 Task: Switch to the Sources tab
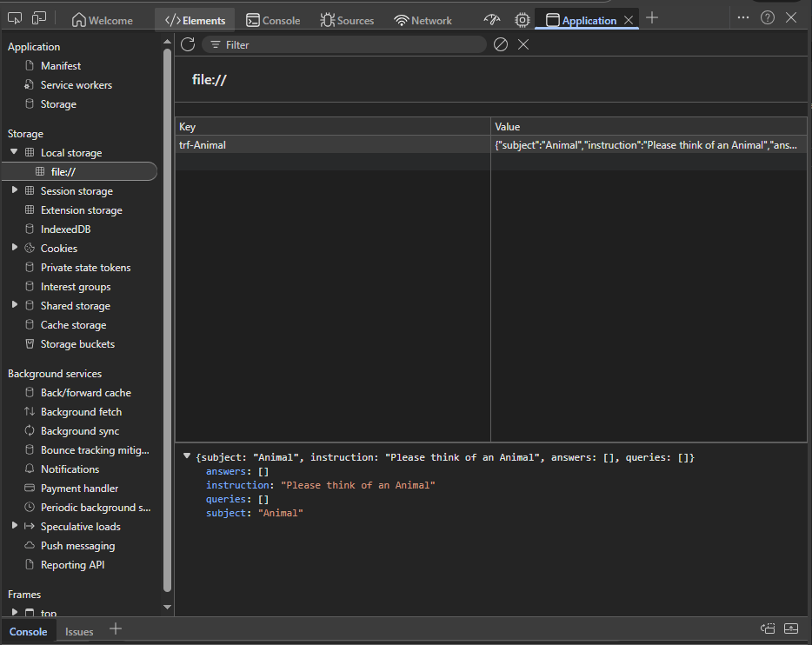(x=347, y=20)
